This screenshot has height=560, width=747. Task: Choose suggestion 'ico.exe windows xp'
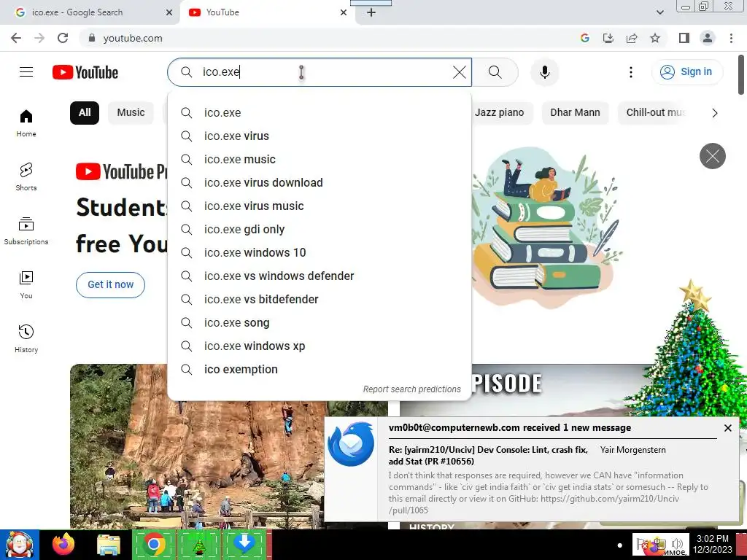tap(320, 346)
